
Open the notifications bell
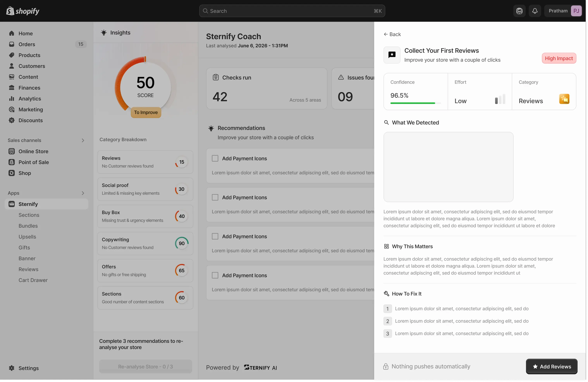tap(535, 11)
